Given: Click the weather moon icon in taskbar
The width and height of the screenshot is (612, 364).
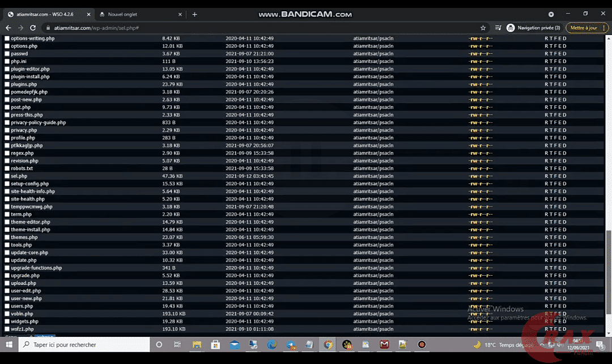Looking at the screenshot, I should click(x=477, y=345).
